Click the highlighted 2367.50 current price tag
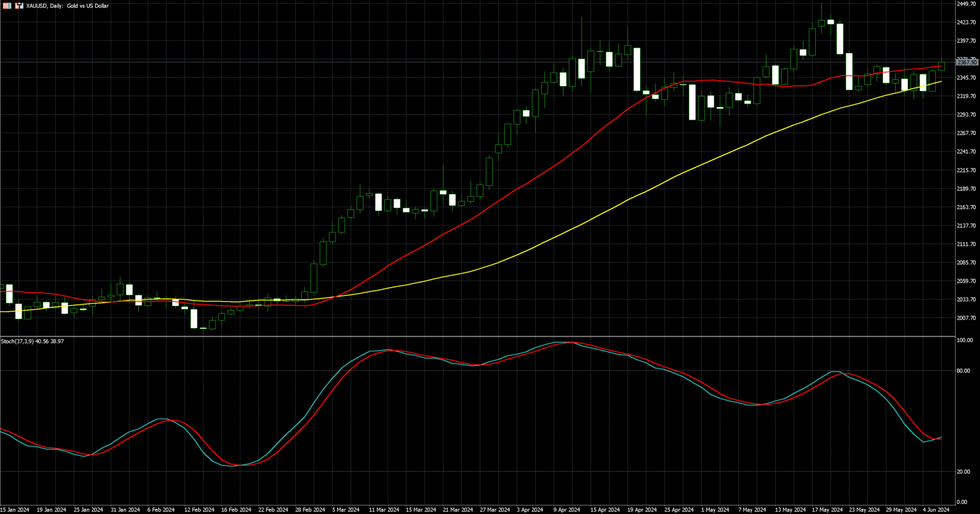This screenshot has width=980, height=514. pyautogui.click(x=967, y=62)
